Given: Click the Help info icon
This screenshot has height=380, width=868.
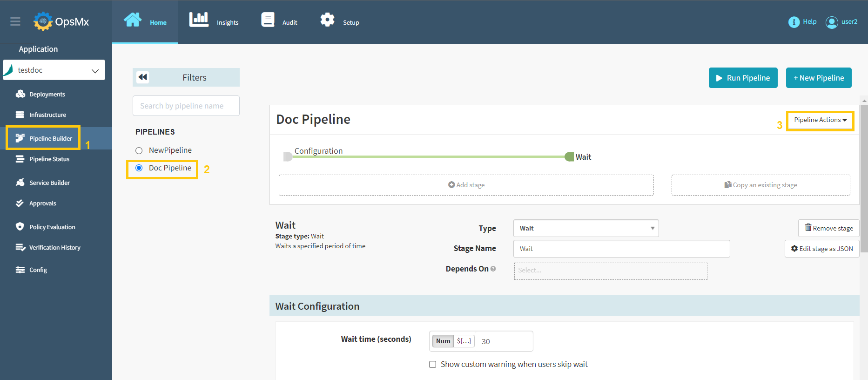Looking at the screenshot, I should pyautogui.click(x=794, y=22).
